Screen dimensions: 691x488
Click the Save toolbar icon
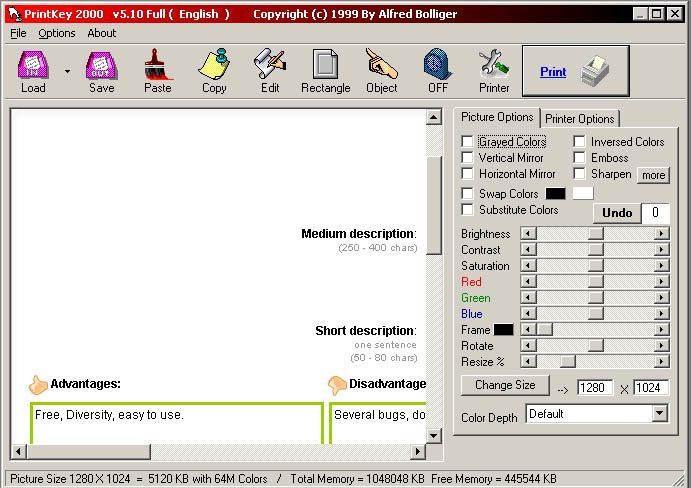(102, 65)
